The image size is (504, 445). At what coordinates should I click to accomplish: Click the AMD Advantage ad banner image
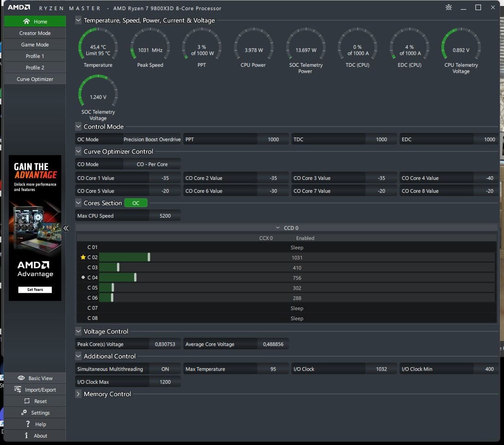tap(35, 228)
